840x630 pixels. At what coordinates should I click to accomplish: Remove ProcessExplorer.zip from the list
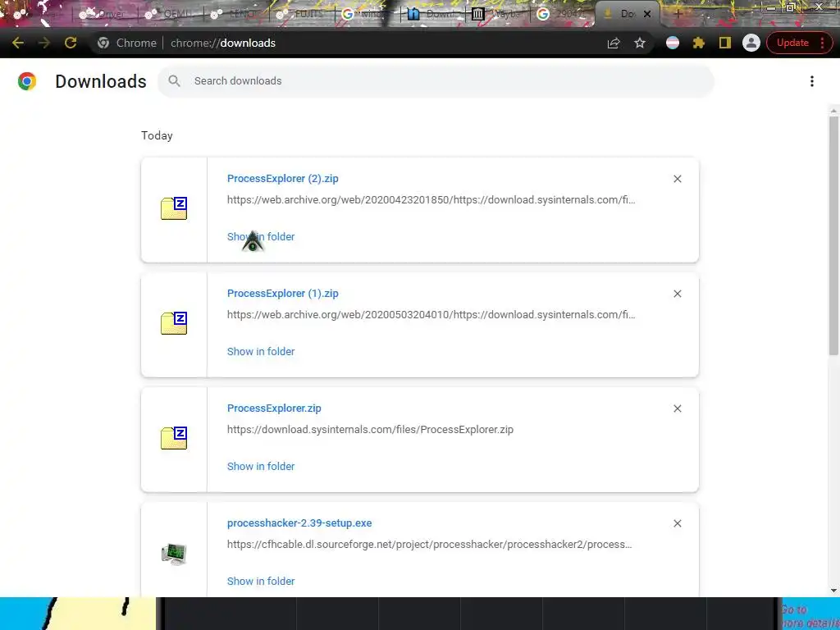[x=677, y=409]
